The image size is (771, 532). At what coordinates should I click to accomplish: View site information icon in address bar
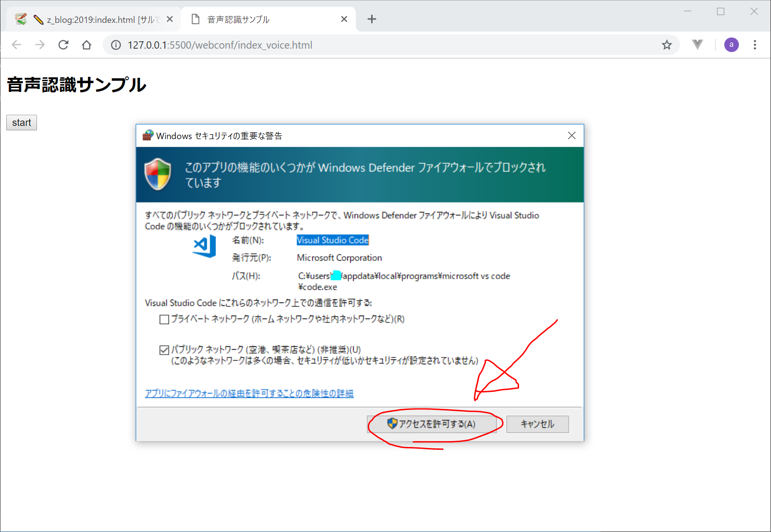116,45
